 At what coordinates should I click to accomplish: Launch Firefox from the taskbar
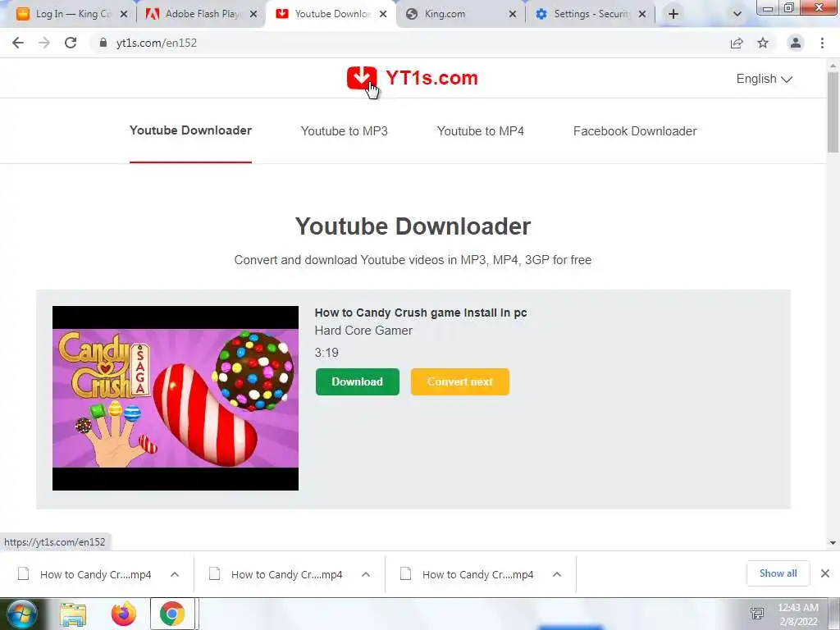123,614
